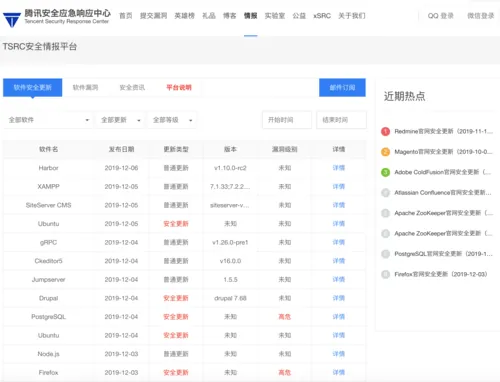Select the 软件安全更新 tab
The height and width of the screenshot is (382, 500).
[x=33, y=87]
